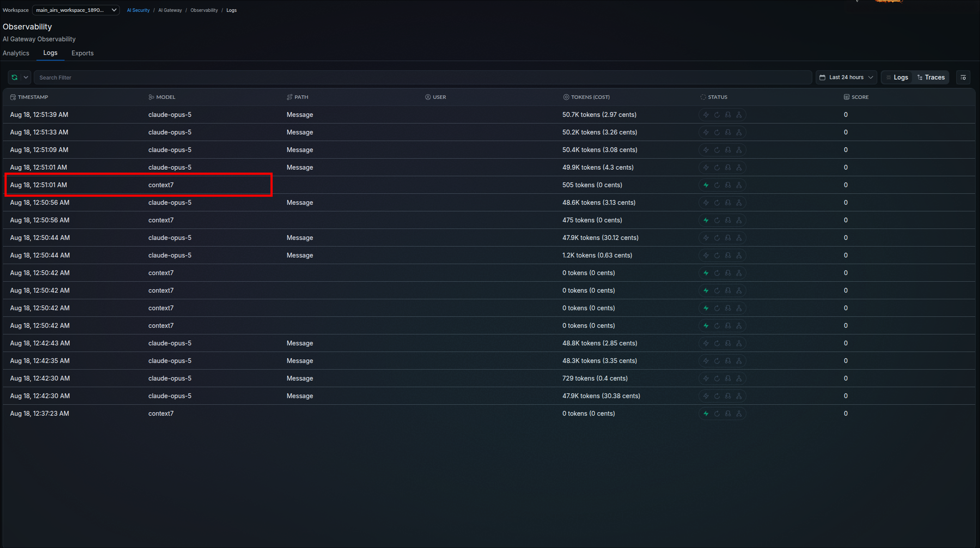
Task: Focus the Search Filter input
Action: click(x=423, y=78)
